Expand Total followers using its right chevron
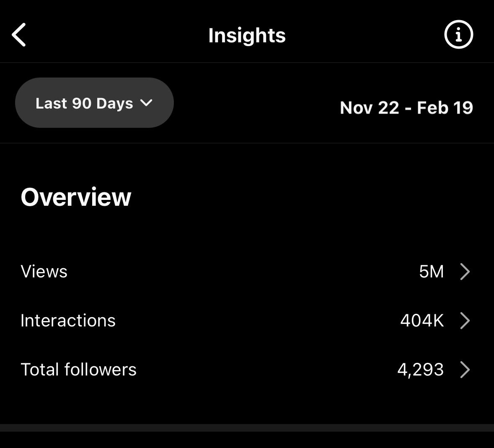 (x=465, y=370)
